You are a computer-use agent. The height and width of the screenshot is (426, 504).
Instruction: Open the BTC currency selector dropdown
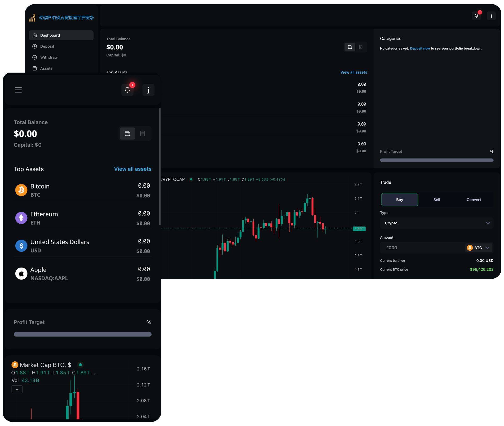click(479, 248)
